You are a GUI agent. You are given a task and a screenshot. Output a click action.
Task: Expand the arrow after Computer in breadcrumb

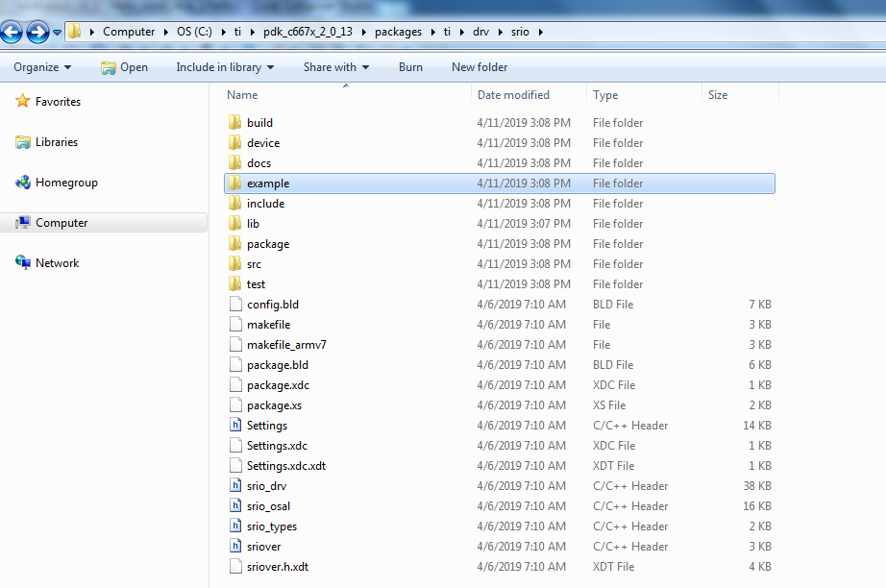tap(165, 33)
